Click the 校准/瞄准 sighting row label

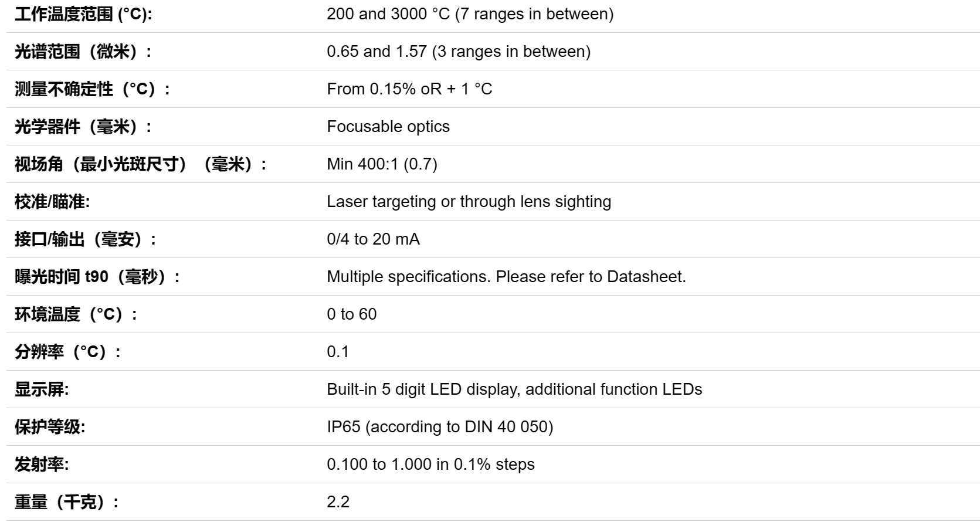coord(52,202)
